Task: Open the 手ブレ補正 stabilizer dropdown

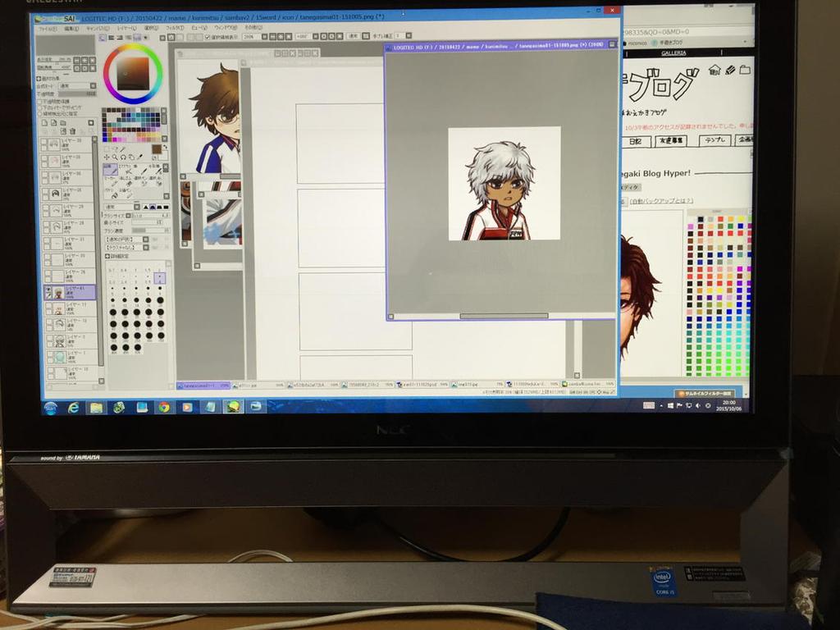Action: point(403,36)
